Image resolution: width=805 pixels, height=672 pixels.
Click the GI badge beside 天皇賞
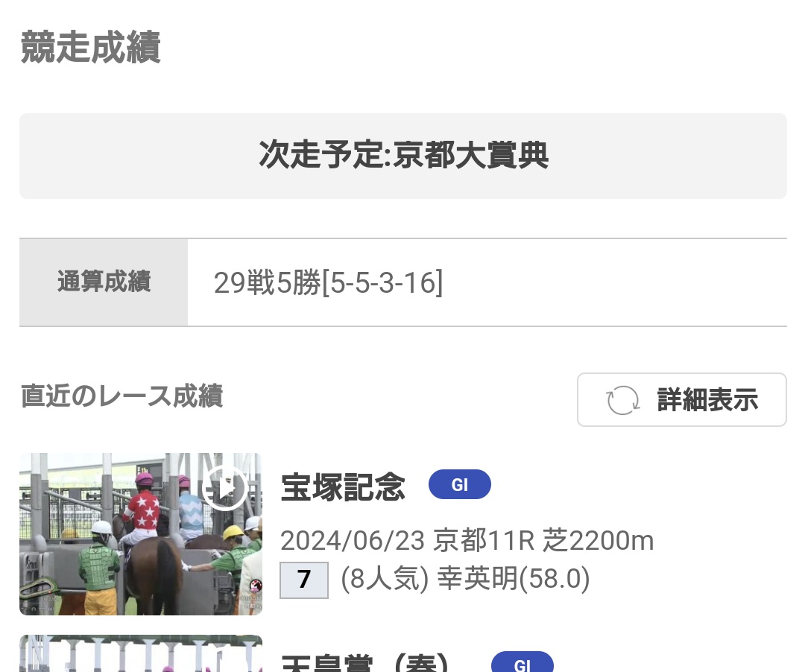(x=522, y=663)
